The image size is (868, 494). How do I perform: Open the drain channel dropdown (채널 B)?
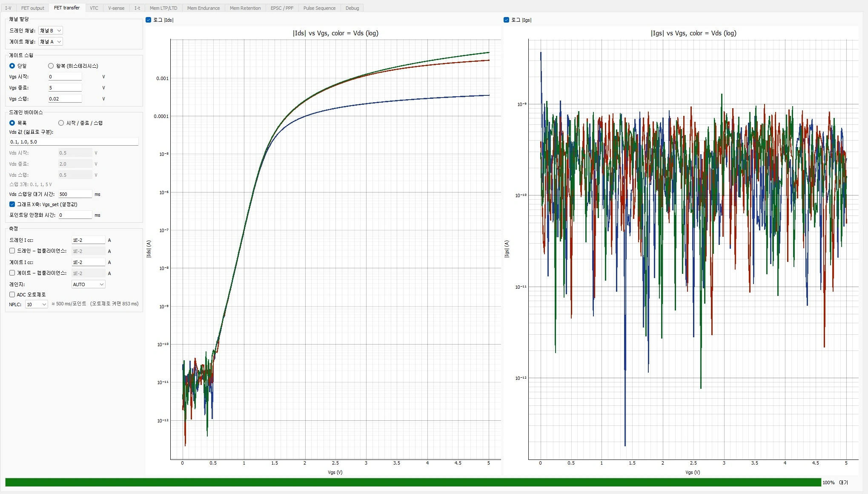point(51,31)
